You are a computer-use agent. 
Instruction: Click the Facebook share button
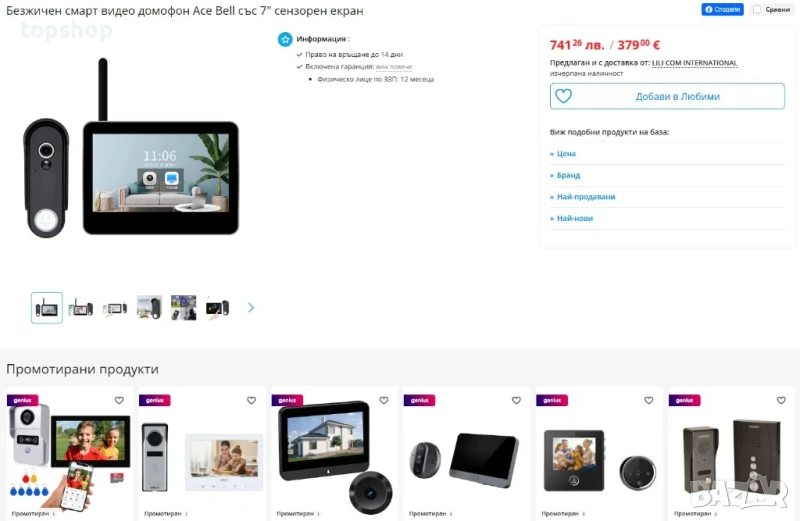[722, 9]
